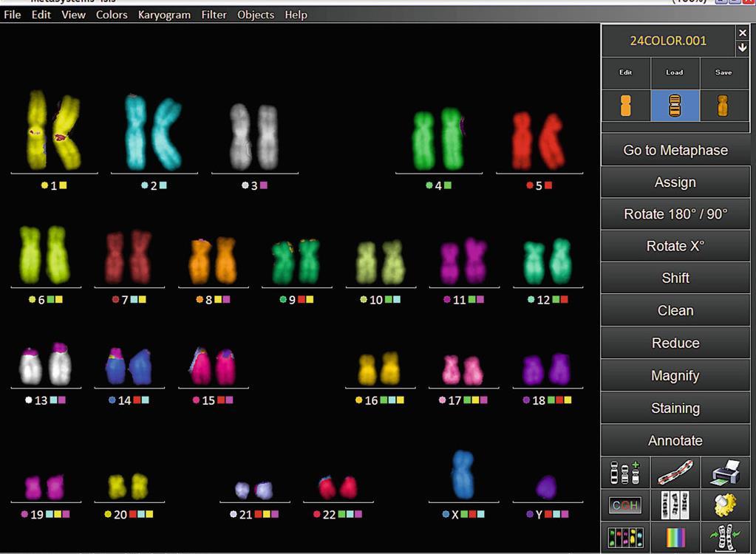Click the chromosome label number 16

(371, 400)
